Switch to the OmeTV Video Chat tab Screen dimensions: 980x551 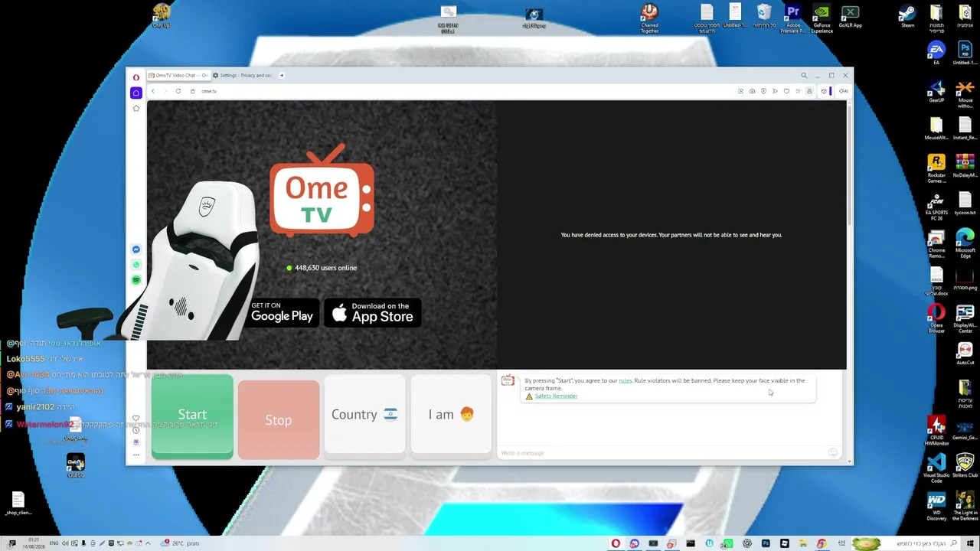click(x=178, y=75)
